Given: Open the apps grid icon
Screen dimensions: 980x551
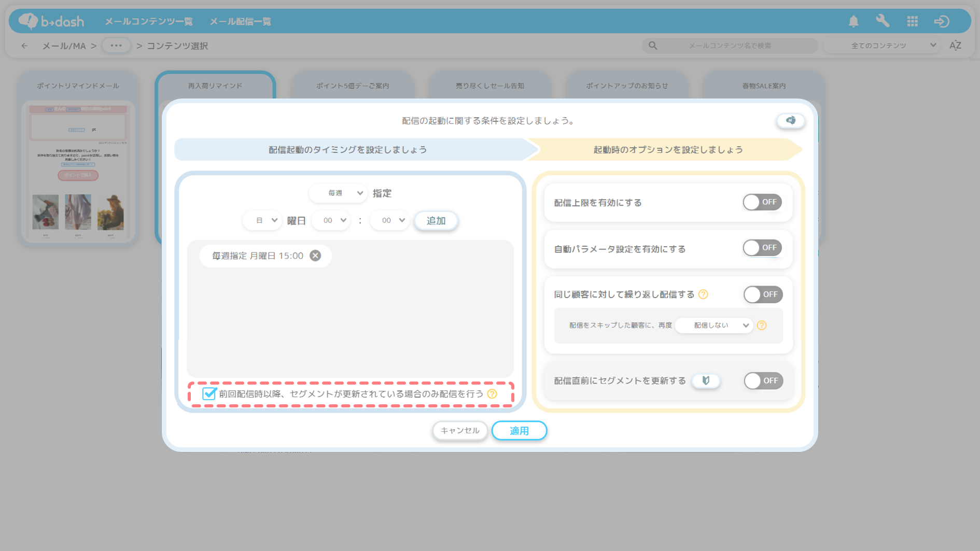Looking at the screenshot, I should tap(913, 21).
